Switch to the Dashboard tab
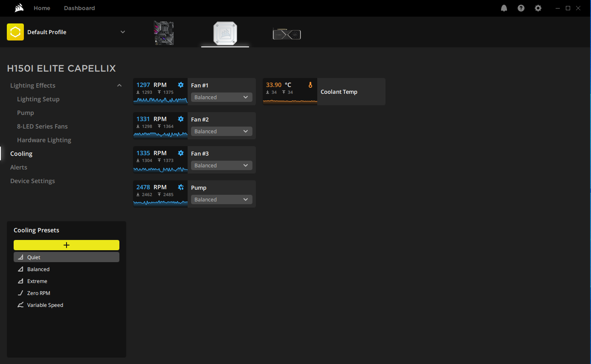The height and width of the screenshot is (364, 591). click(x=79, y=8)
